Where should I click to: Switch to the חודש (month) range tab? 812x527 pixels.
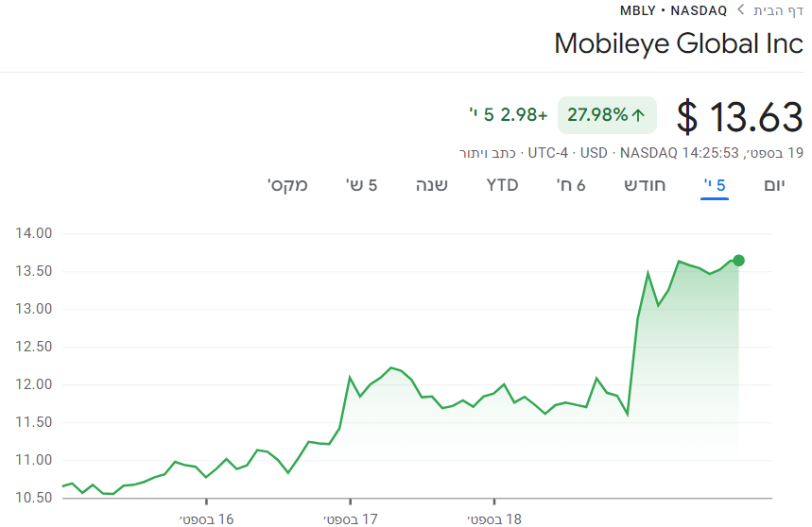(645, 185)
